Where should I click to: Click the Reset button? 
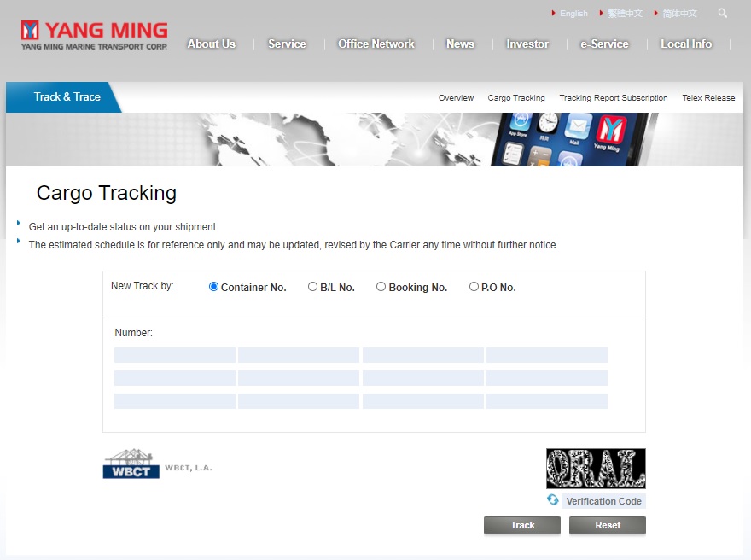coord(608,525)
